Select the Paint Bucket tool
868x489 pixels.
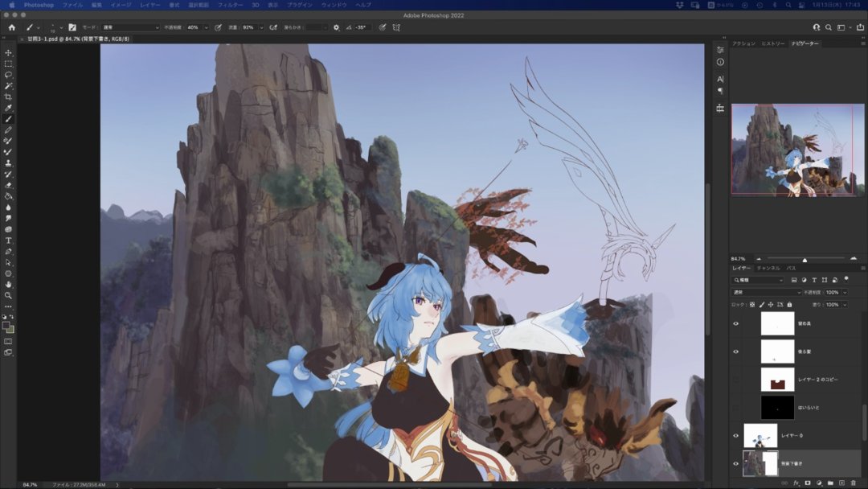[8, 196]
